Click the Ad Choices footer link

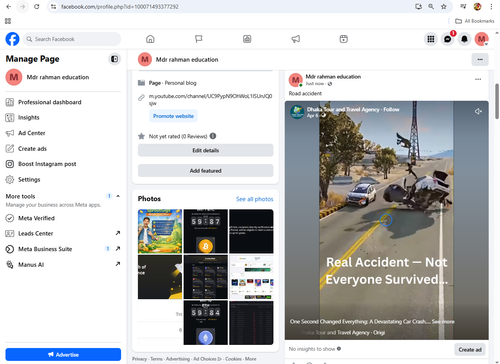(207, 359)
